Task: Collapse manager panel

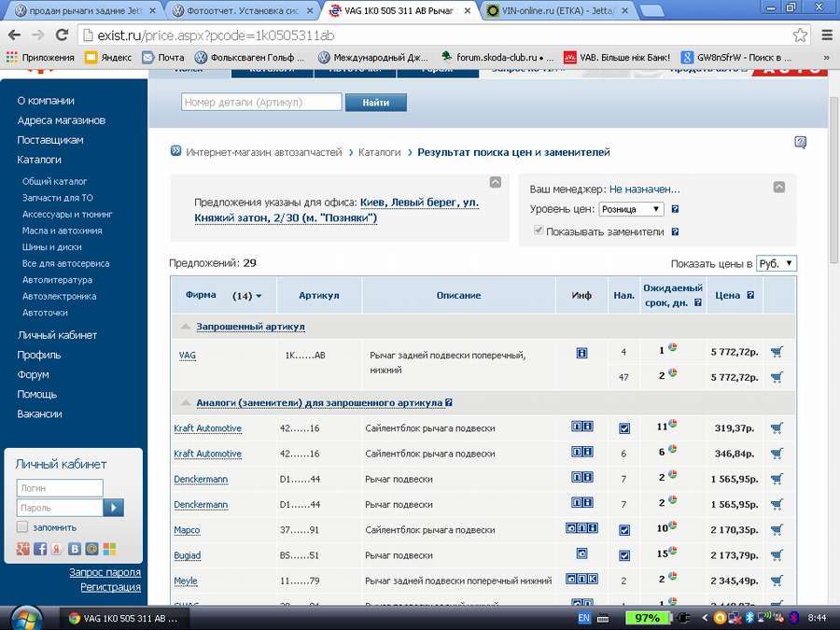Action: click(x=779, y=187)
